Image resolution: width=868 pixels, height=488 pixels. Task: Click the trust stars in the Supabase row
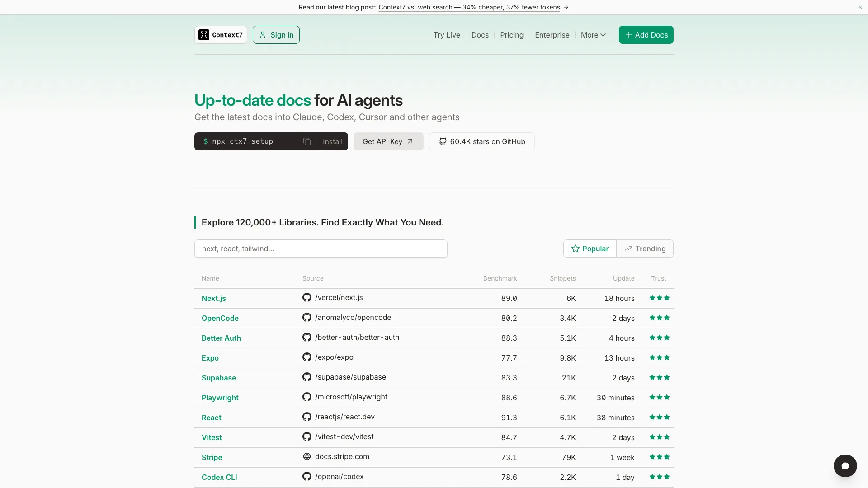[x=660, y=377]
